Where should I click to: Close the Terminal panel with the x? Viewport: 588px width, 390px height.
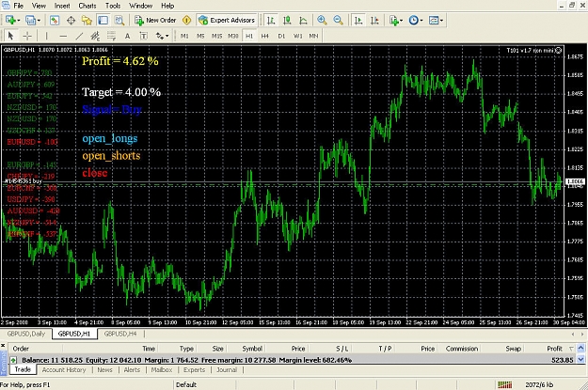(3, 346)
